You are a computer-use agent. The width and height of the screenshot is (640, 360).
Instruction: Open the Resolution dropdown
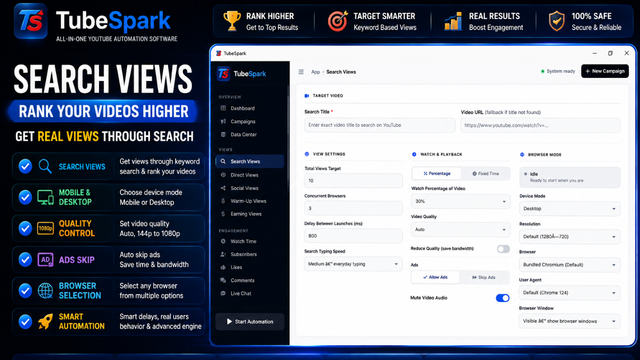pos(570,237)
